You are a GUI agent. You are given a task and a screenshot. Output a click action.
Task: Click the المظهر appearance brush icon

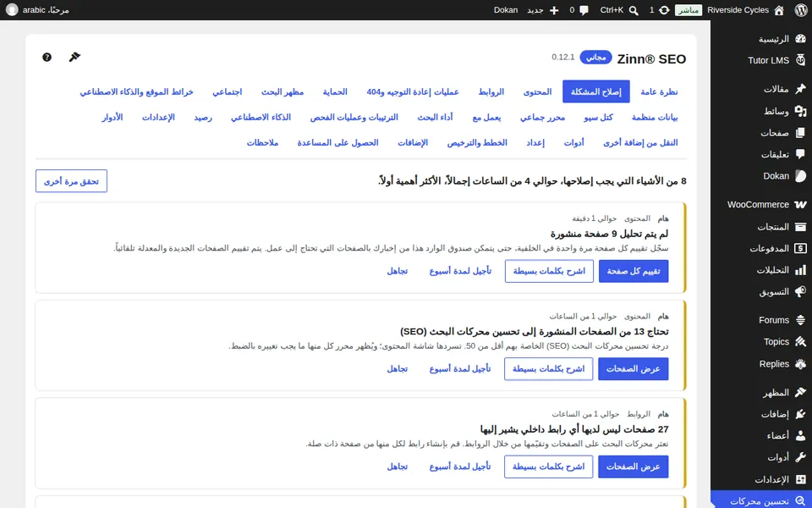tap(801, 392)
